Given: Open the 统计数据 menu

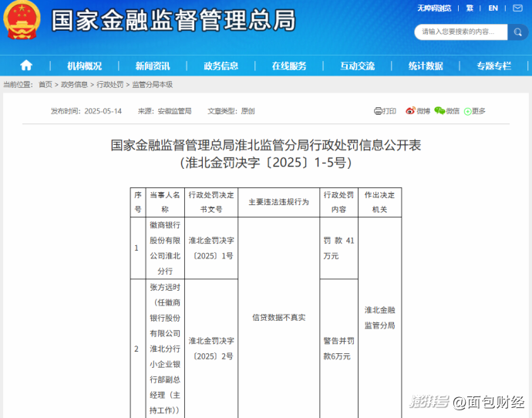Looking at the screenshot, I should pyautogui.click(x=426, y=66).
